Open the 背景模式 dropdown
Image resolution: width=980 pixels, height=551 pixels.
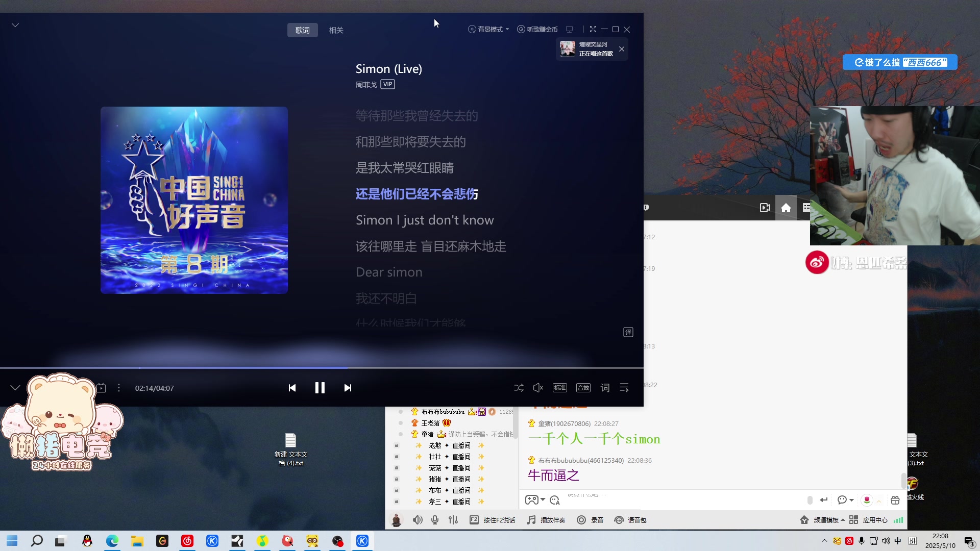pyautogui.click(x=488, y=30)
